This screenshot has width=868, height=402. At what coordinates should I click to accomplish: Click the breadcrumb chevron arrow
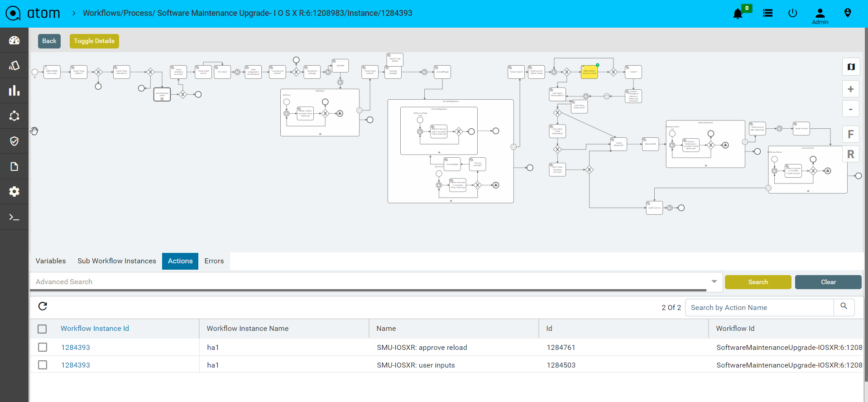[74, 13]
